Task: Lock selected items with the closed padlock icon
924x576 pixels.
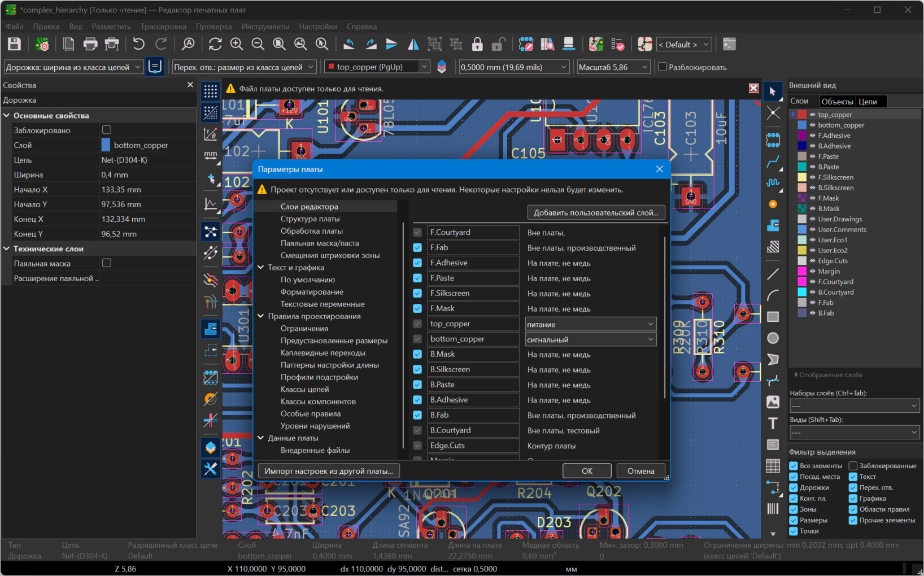Action: click(477, 44)
